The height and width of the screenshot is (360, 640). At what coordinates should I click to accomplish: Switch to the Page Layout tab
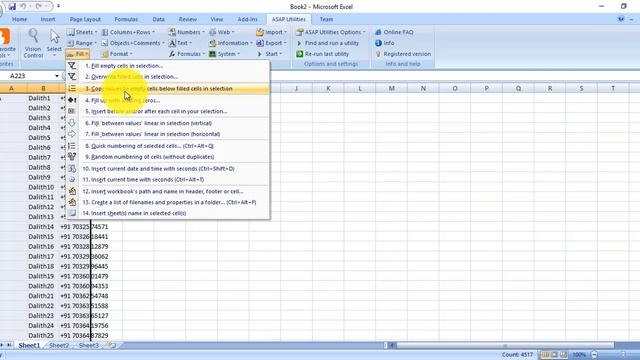(85, 19)
